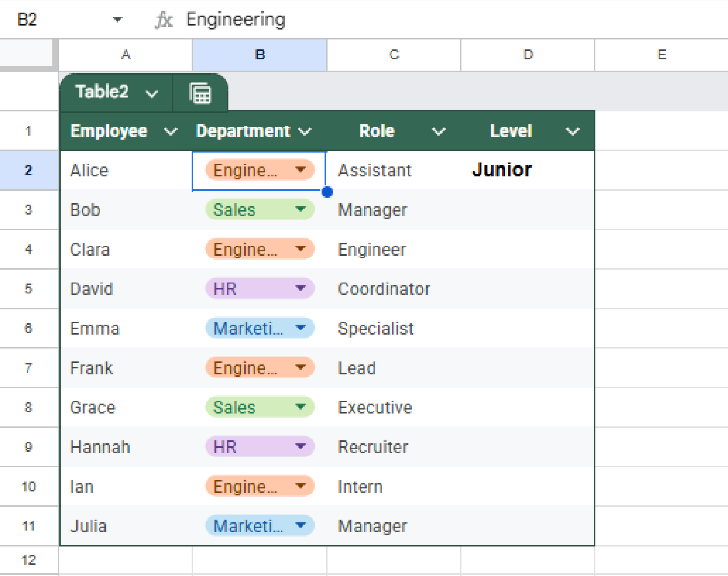Open the Table2 name dropdown chevron
Screen dimensions: 728x576
click(x=152, y=93)
